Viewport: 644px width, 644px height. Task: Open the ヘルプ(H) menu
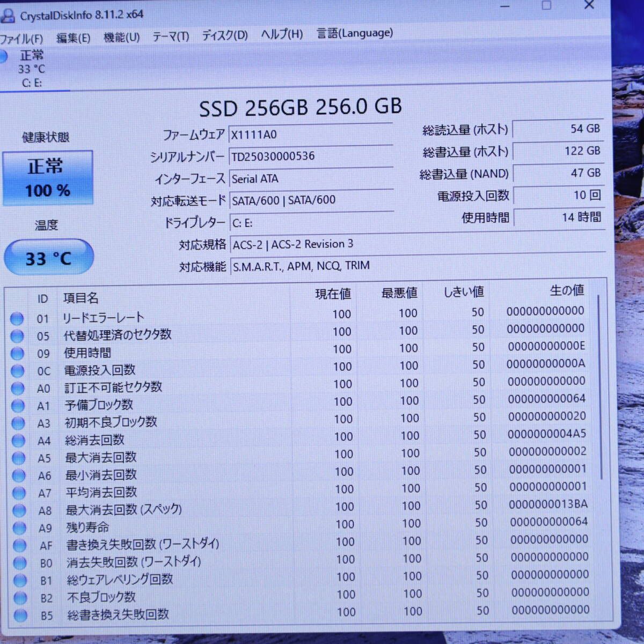tap(282, 34)
